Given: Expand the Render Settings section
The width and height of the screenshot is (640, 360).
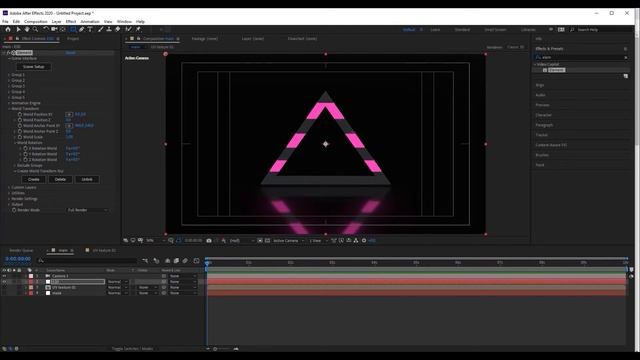Looking at the screenshot, I should point(9,199).
